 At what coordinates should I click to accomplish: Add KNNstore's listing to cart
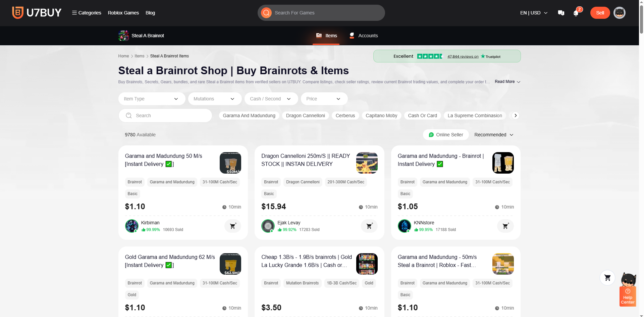(505, 226)
